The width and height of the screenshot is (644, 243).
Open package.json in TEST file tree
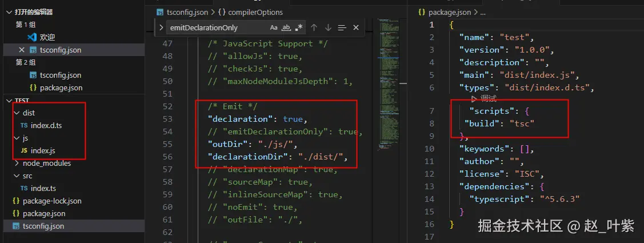(44, 213)
